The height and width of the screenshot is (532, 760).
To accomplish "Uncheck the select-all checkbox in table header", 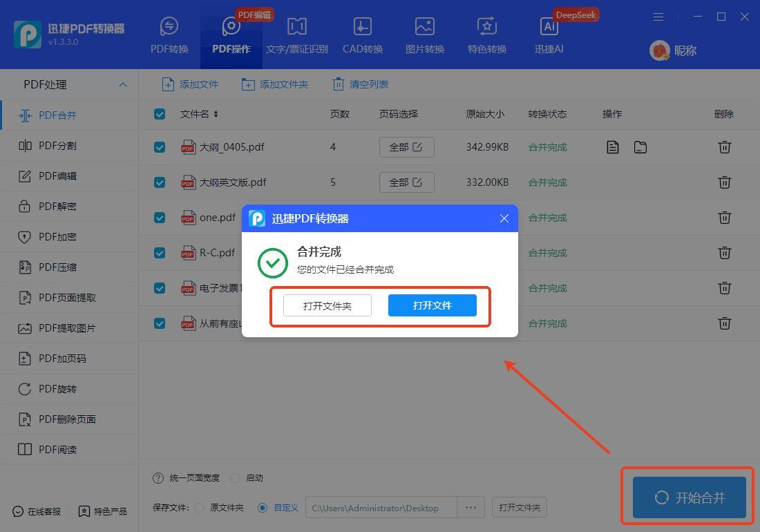I will click(x=160, y=114).
